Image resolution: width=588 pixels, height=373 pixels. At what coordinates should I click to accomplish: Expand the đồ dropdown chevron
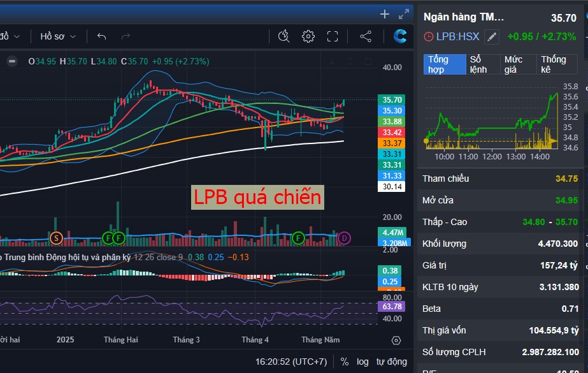point(17,36)
